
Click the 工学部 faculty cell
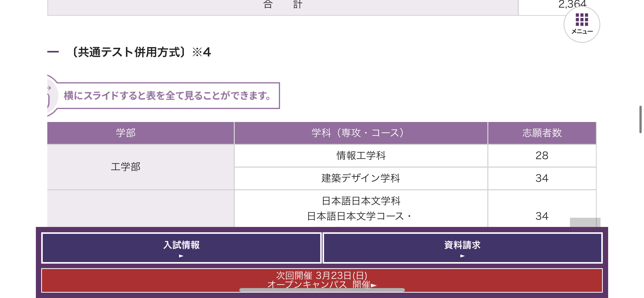point(126,167)
